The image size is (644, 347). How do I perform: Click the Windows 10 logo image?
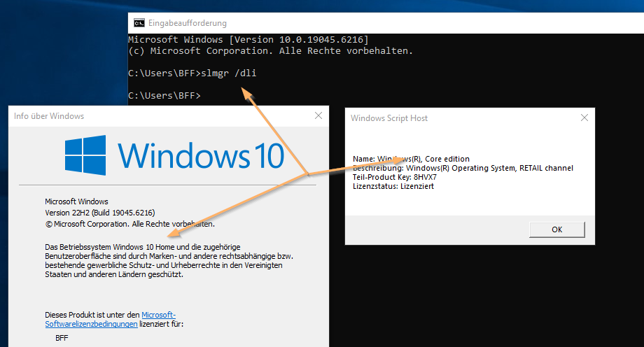(x=174, y=155)
